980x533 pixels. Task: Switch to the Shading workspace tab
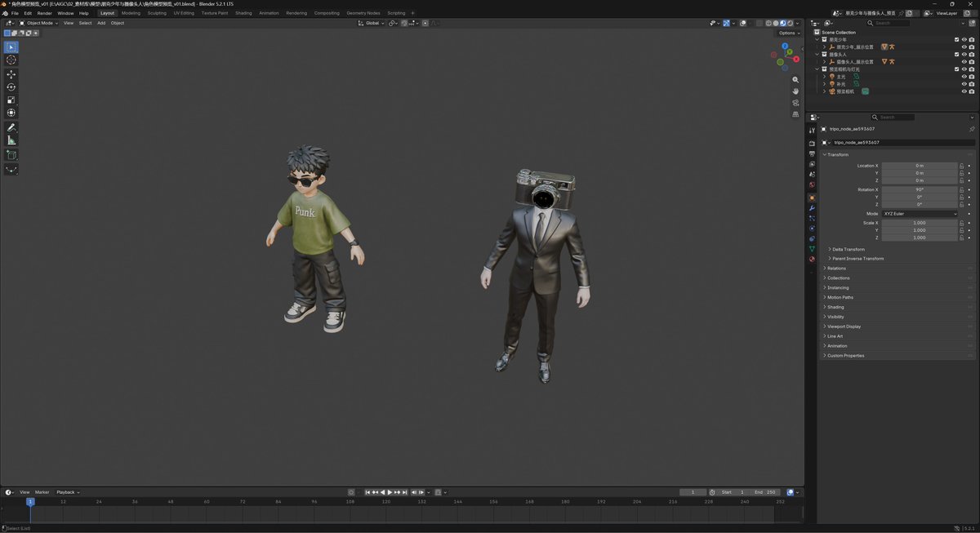(243, 13)
